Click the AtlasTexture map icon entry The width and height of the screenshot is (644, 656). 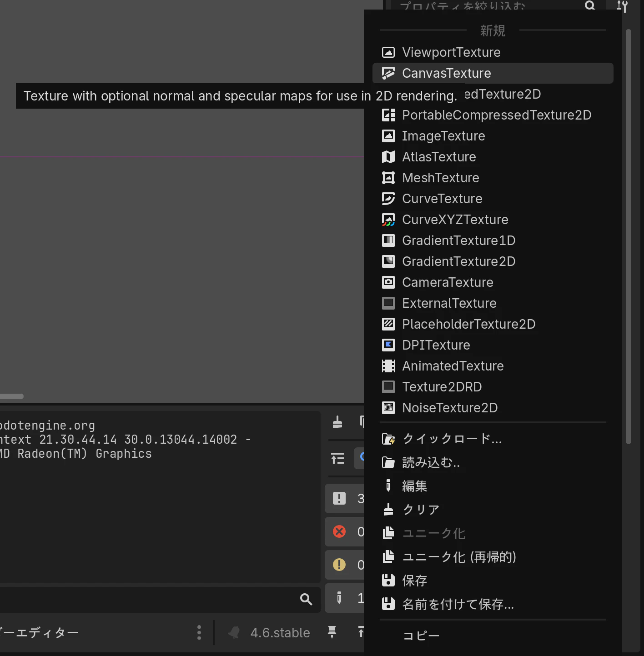tap(493, 157)
